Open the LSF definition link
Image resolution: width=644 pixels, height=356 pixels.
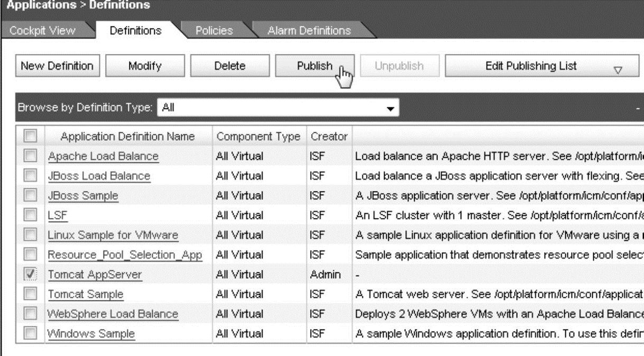(58, 215)
